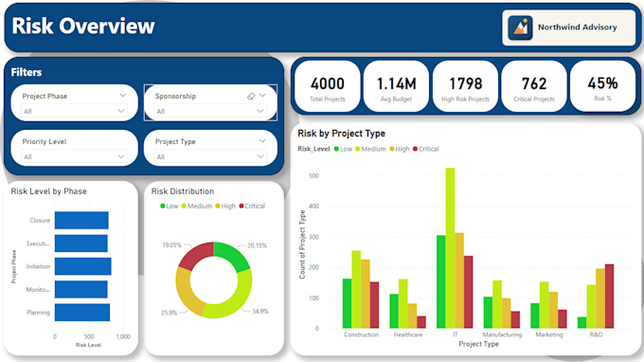The height and width of the screenshot is (362, 644).
Task: Click the Manufacturing High orange bar
Action: (507, 314)
